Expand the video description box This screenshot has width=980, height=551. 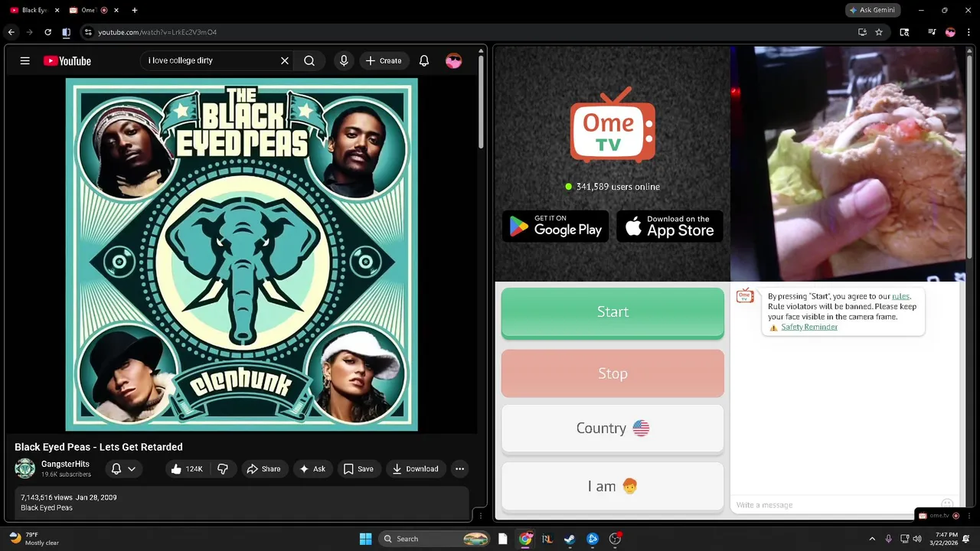[x=242, y=503]
